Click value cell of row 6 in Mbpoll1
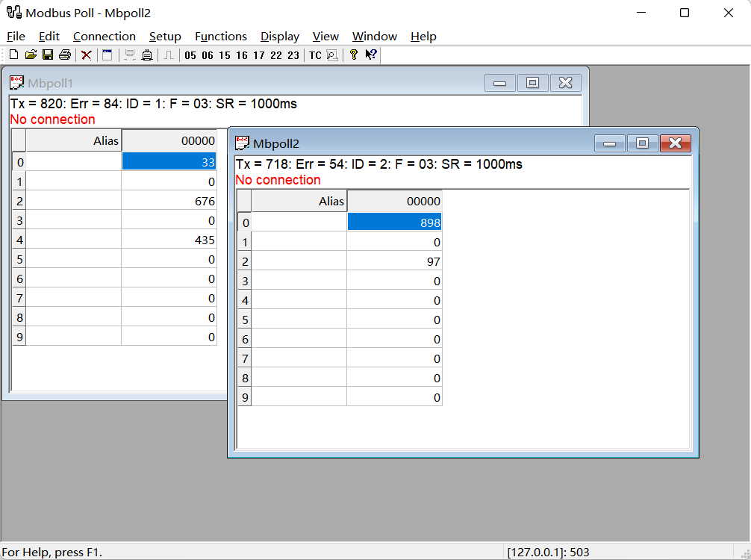Viewport: 751px width, 560px height. [169, 279]
